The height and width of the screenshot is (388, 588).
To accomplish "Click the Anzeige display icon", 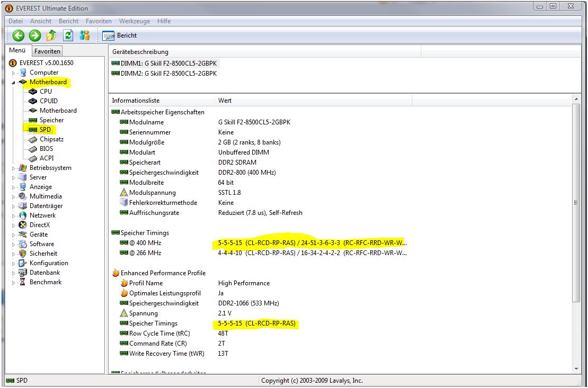I will click(x=23, y=187).
